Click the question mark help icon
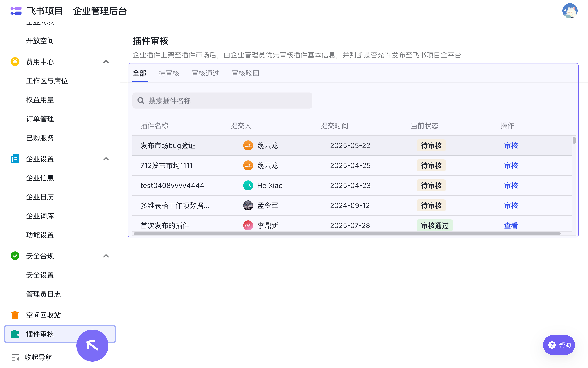This screenshot has height=368, width=588. click(552, 345)
